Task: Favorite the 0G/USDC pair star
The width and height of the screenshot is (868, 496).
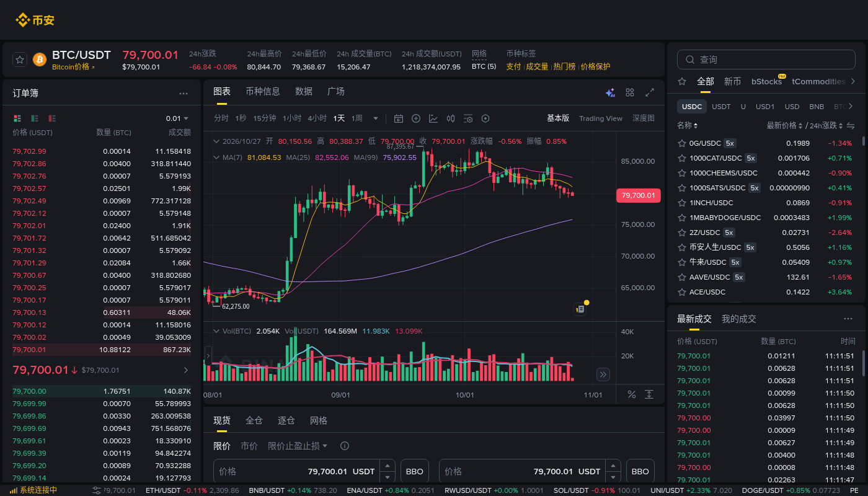Action: pyautogui.click(x=682, y=143)
